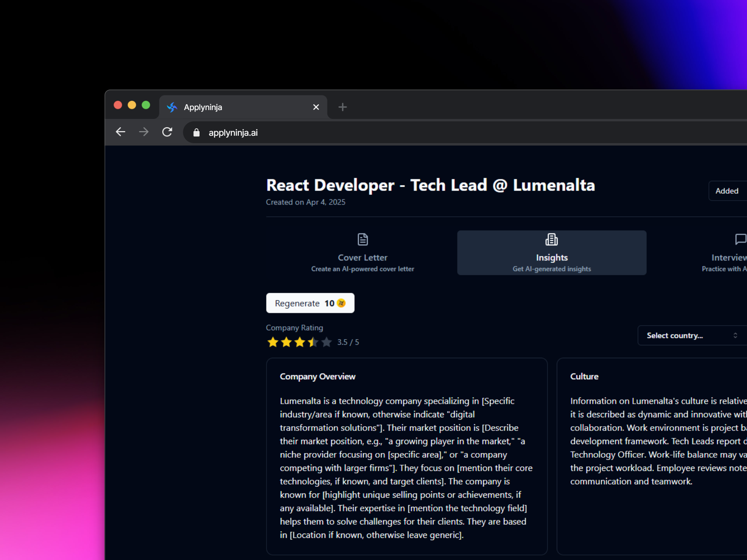Close the Applyninja browser tab

pyautogui.click(x=316, y=107)
